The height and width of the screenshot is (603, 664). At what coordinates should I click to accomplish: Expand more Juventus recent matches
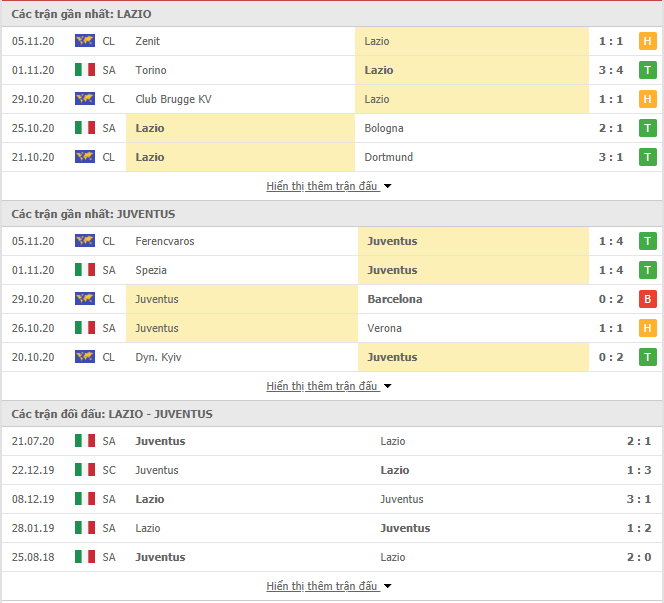[329, 386]
